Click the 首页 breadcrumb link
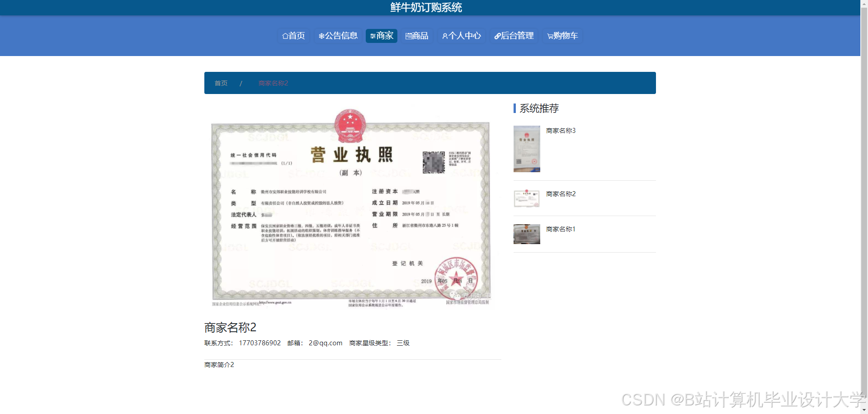Screen dimensions: 868x414 point(221,83)
